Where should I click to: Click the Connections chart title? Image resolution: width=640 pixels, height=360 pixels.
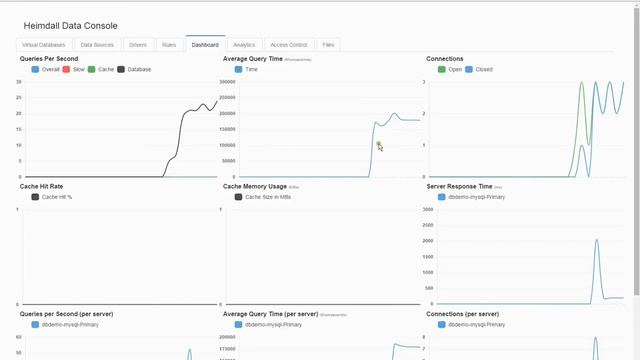click(x=445, y=59)
